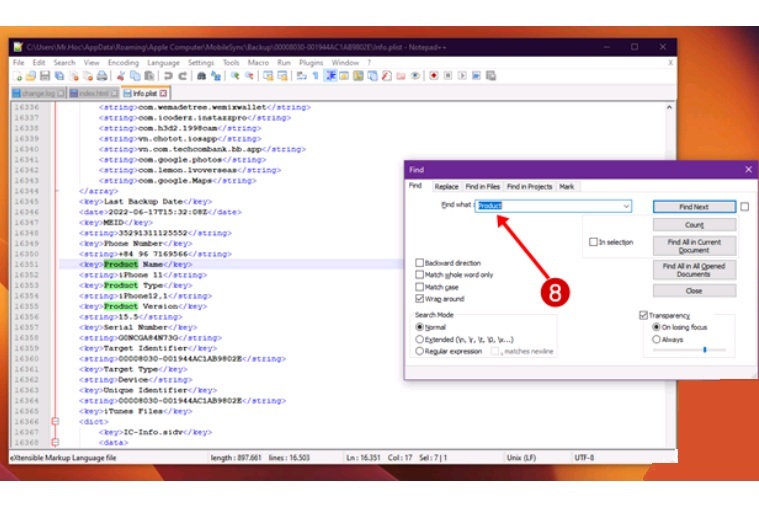Open the Encoding menu

pos(125,62)
